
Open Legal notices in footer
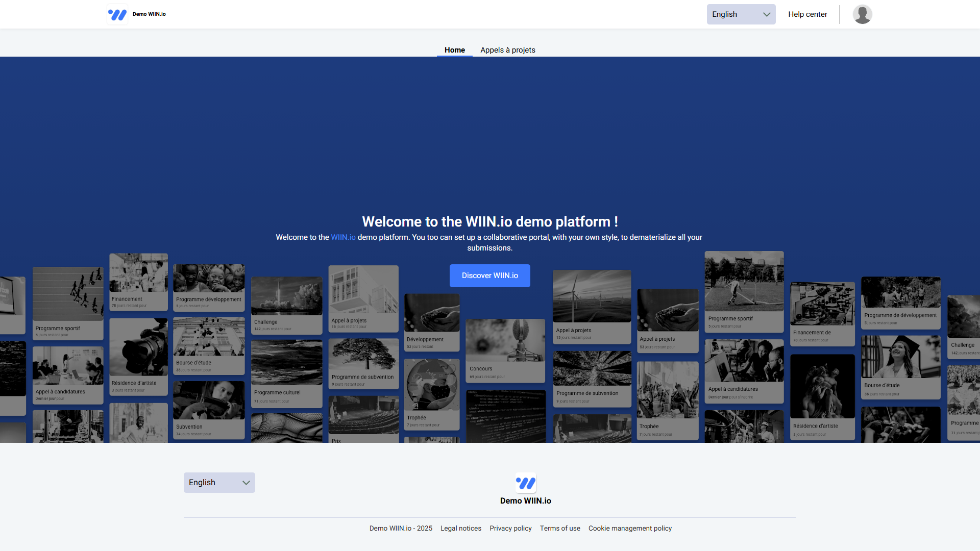pos(461,529)
